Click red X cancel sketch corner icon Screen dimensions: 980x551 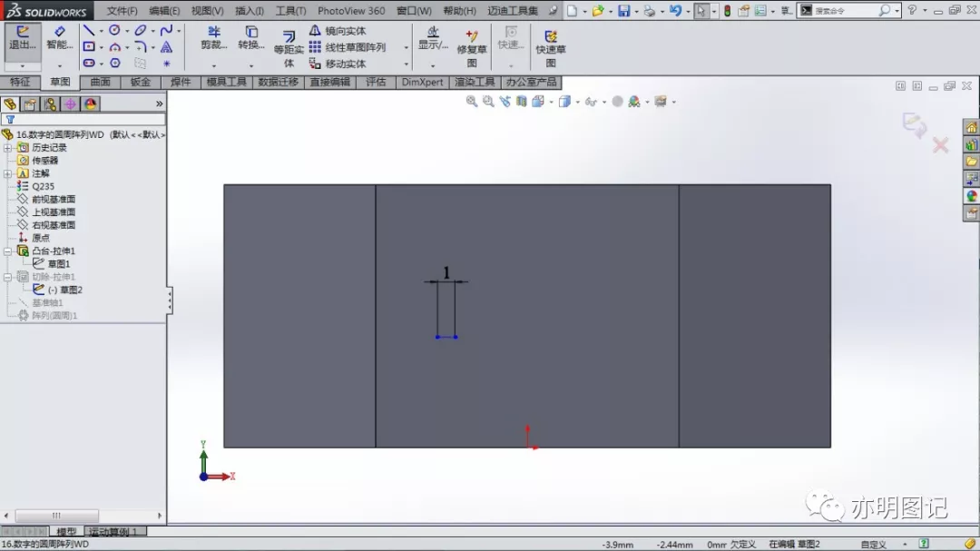pyautogui.click(x=940, y=146)
